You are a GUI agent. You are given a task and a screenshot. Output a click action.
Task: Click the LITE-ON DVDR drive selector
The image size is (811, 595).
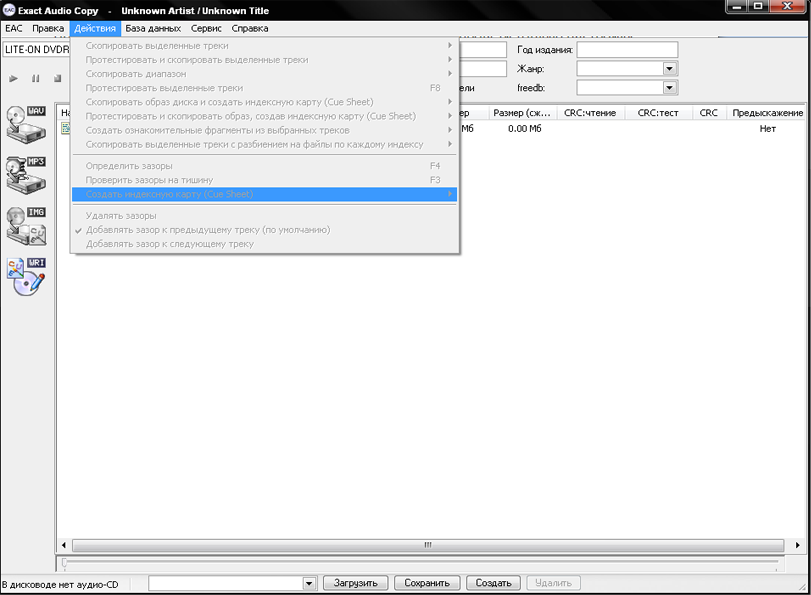36,50
